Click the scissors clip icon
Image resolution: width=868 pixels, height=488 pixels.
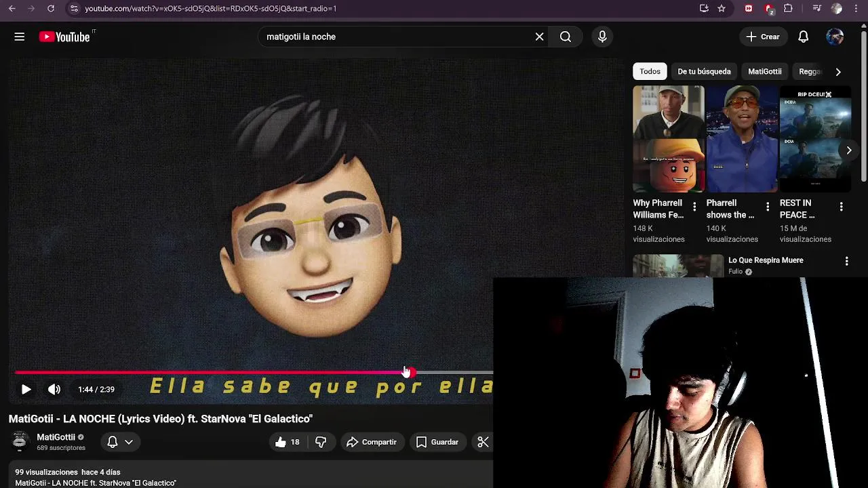(483, 442)
